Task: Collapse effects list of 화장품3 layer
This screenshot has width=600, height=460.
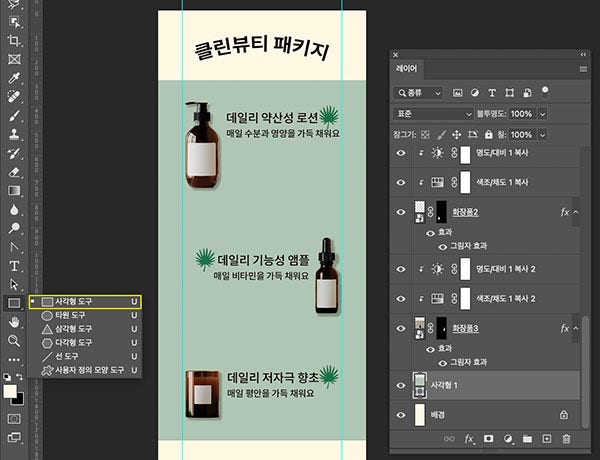Action: [x=576, y=328]
